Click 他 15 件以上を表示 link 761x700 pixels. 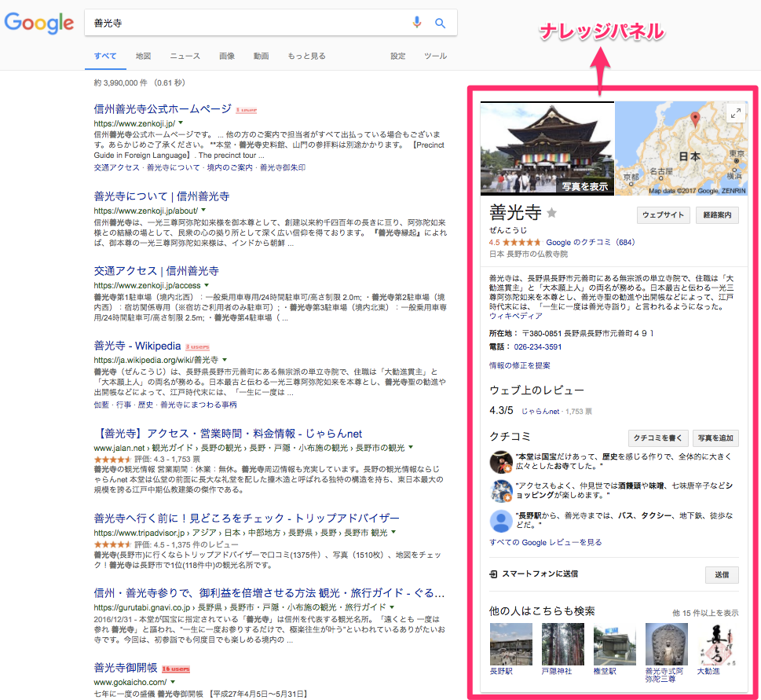tap(705, 613)
